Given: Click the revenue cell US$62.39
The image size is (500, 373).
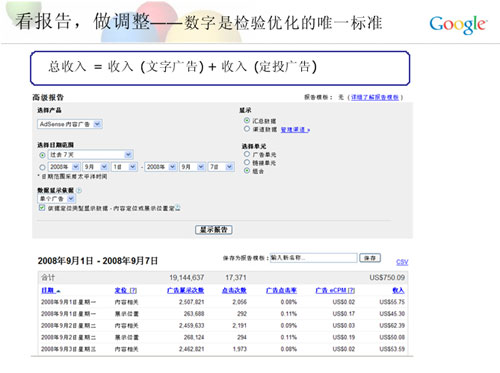Looking at the screenshot, I should point(392,326).
